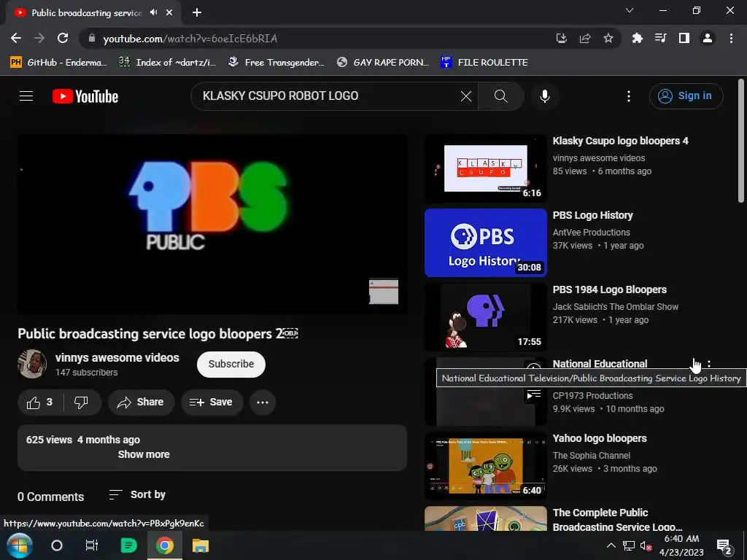Go back with browser back arrow

[x=16, y=38]
